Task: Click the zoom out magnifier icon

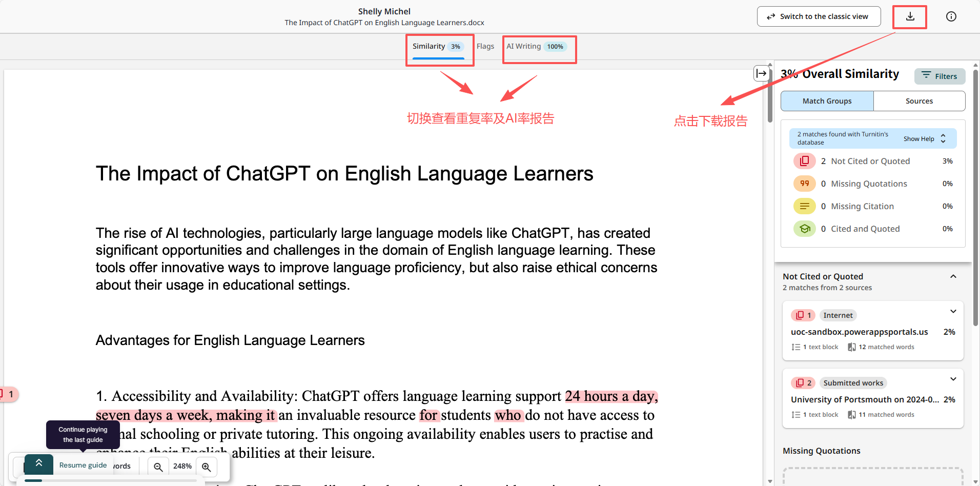Action: [x=158, y=467]
